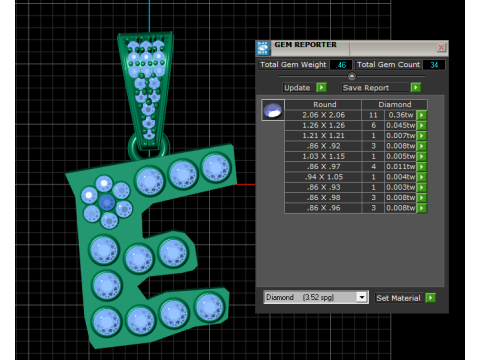Click green arrow for .86 X .93 row
The image size is (480, 360).
point(422,188)
